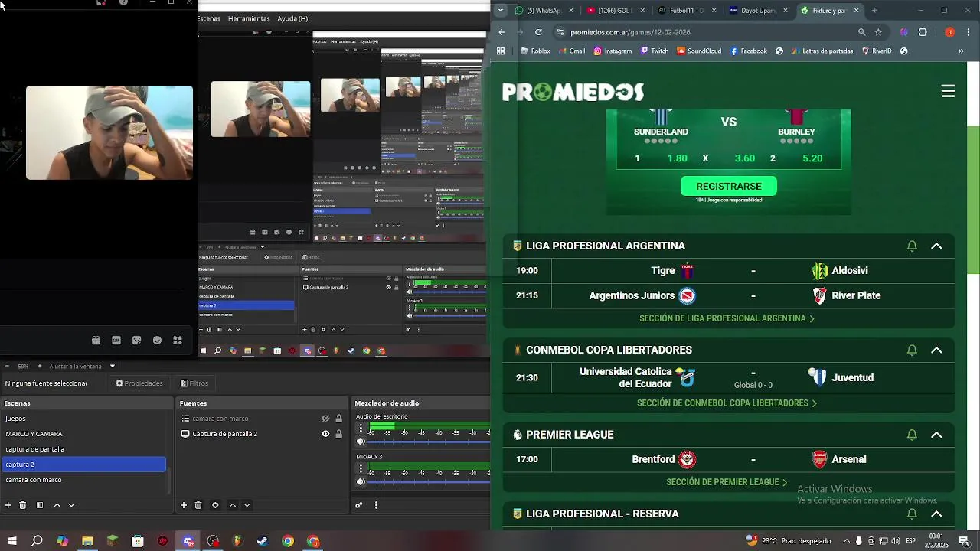
Task: Open Sección de Premier League link
Action: tap(727, 482)
